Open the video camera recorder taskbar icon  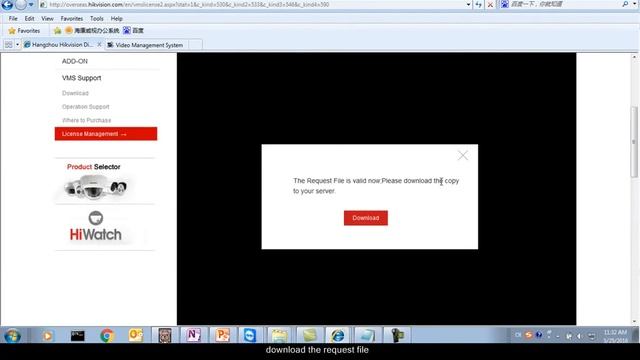397,335
